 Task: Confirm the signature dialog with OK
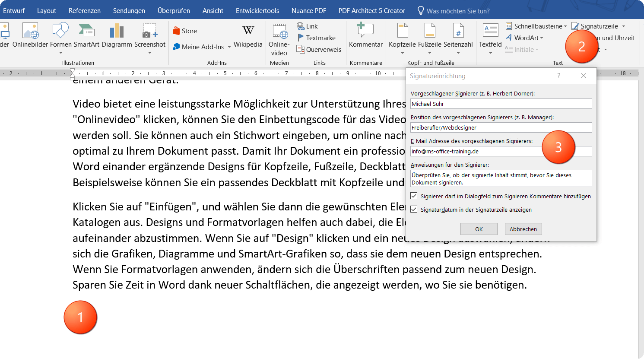(x=479, y=229)
